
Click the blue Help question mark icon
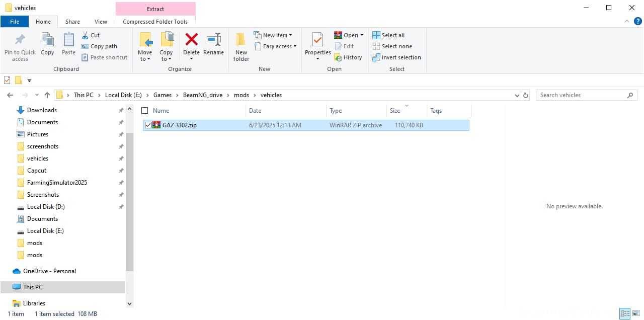(x=638, y=22)
